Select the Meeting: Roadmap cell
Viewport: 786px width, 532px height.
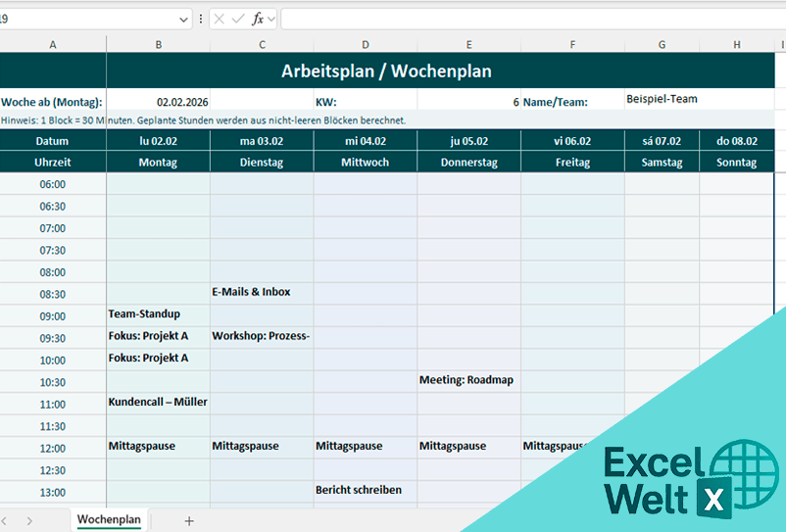pos(468,380)
